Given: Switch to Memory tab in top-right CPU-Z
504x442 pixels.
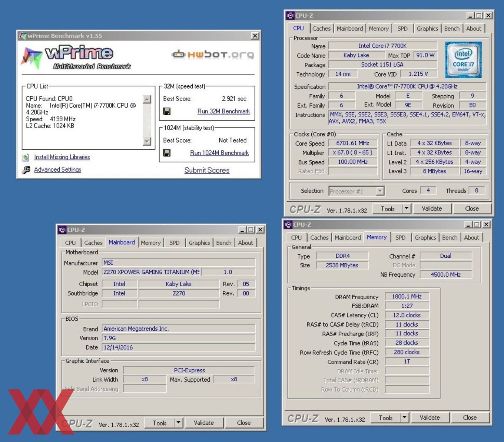Looking at the screenshot, I should click(379, 29).
